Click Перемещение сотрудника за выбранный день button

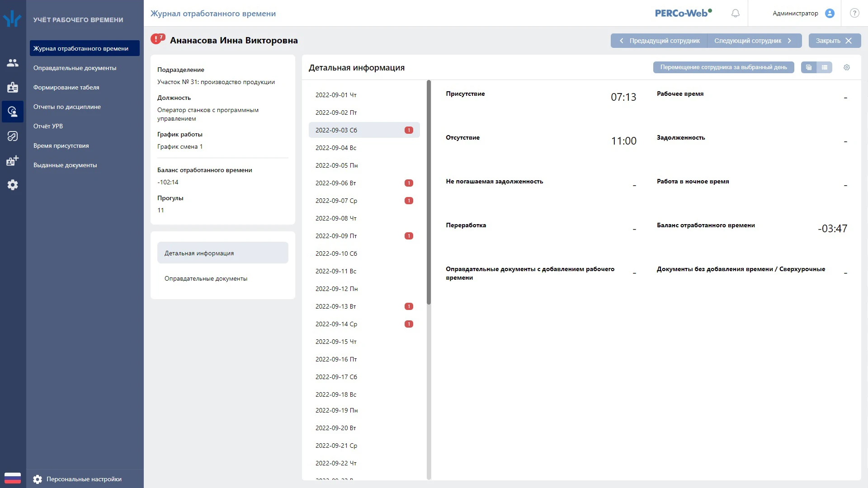723,67
